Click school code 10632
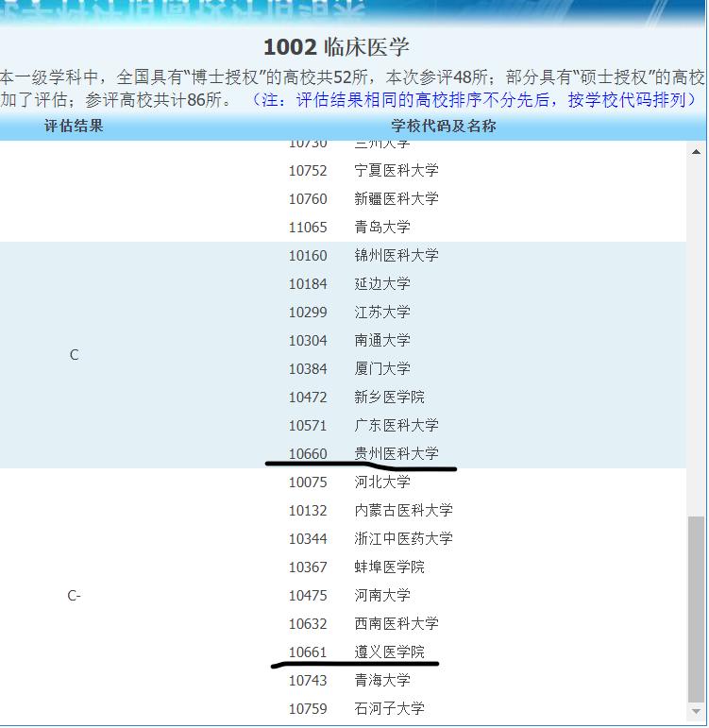709x728 pixels. (308, 624)
